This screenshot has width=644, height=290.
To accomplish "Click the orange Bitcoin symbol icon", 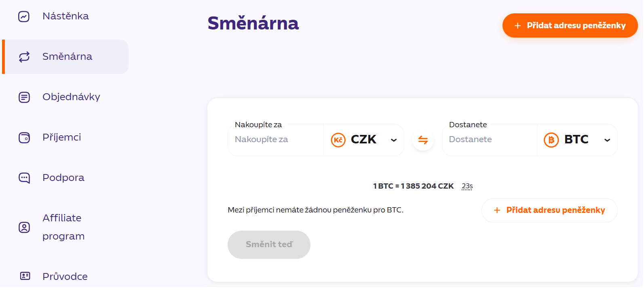I will [x=551, y=140].
